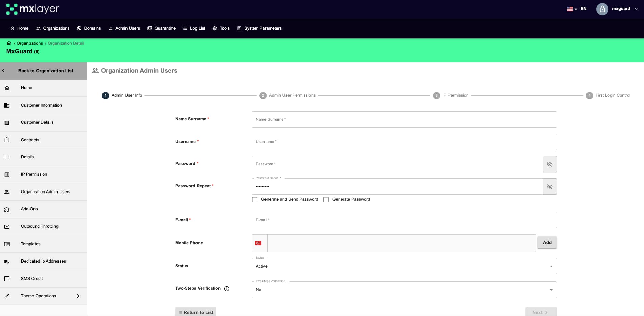
Task: Select the Admin User Info step
Action: tap(122, 95)
